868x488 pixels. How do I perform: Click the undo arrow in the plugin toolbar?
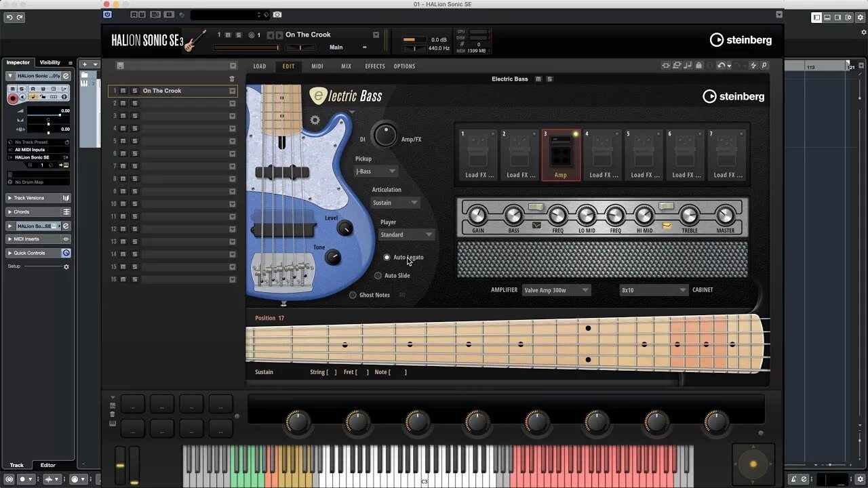click(721, 65)
